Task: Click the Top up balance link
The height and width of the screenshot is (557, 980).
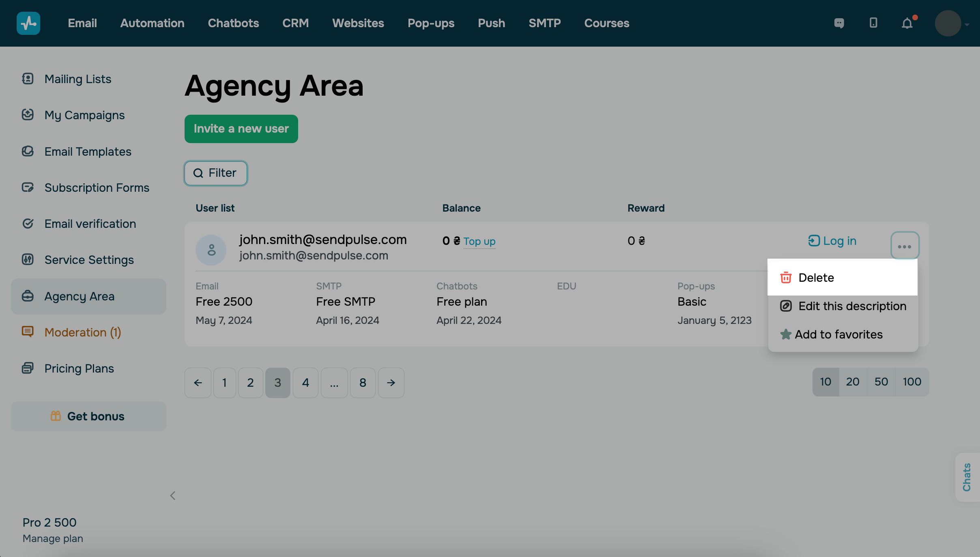Action: click(479, 241)
